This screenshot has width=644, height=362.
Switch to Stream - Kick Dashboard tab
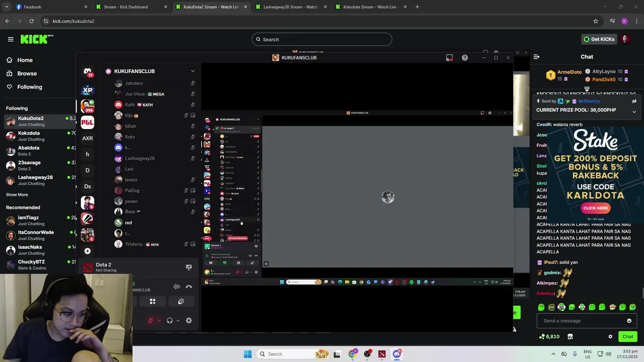pos(132,7)
